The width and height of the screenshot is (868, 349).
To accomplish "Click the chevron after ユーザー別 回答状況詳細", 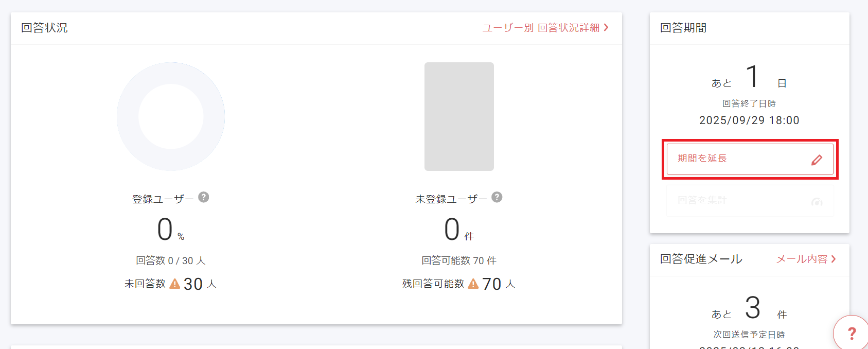I will point(606,28).
